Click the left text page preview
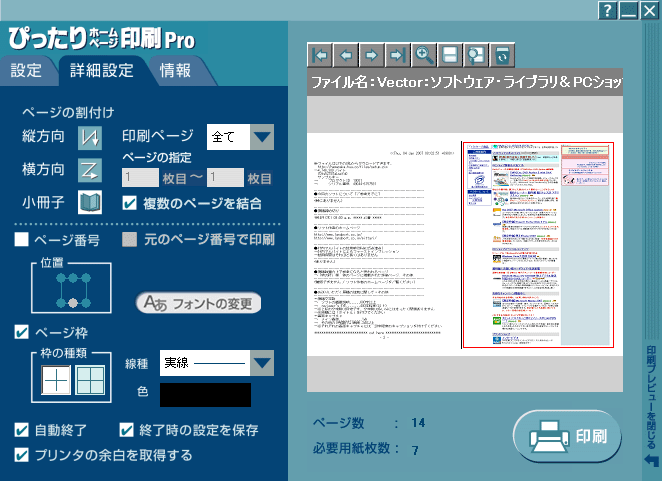 [384, 245]
